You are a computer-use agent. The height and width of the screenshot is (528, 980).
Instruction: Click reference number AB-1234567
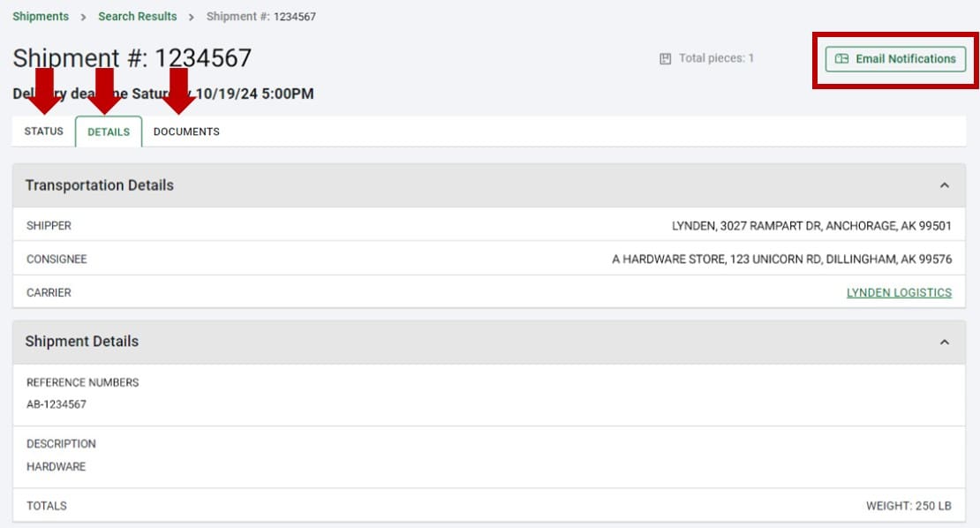57,404
